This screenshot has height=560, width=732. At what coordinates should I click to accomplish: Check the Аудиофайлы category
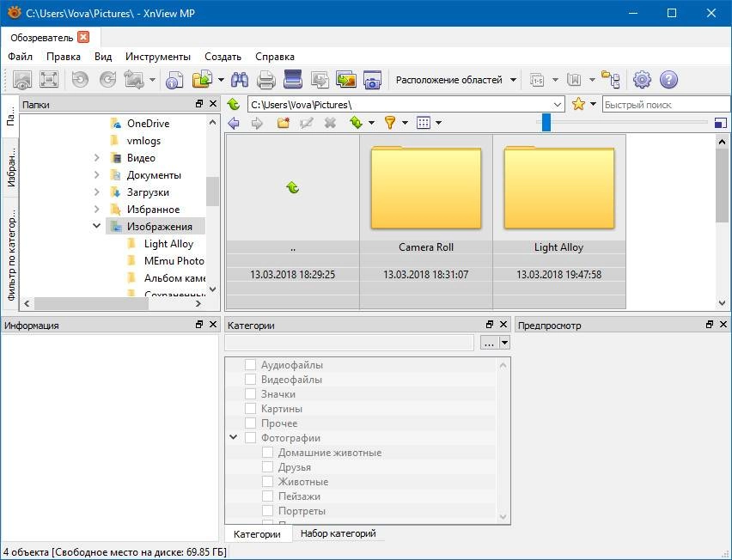pyautogui.click(x=250, y=364)
